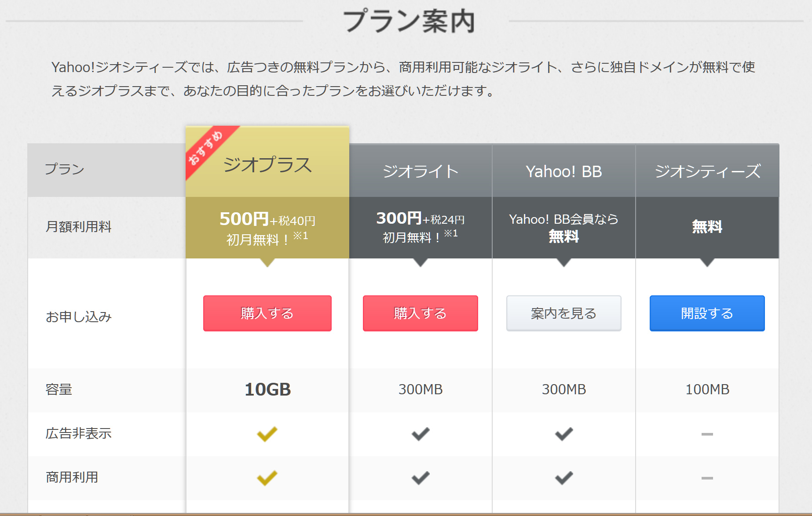Select the ジオプラス plan header
The width and height of the screenshot is (812, 516).
click(x=267, y=165)
